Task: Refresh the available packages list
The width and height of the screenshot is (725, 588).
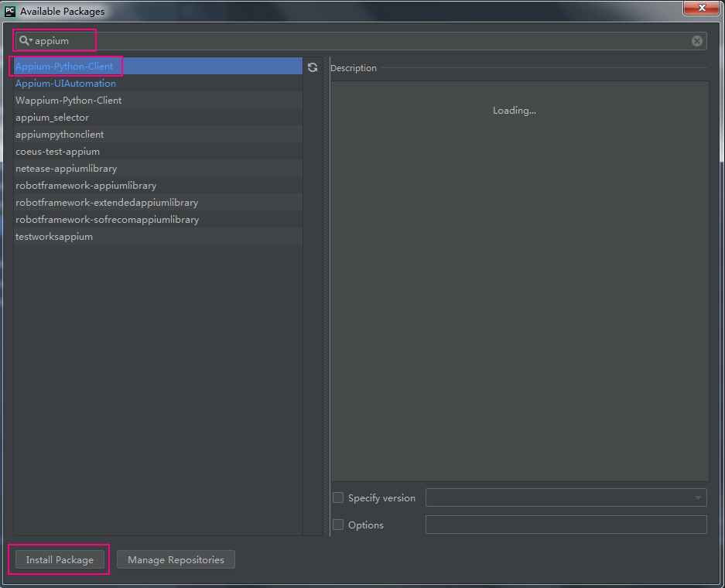Action: [x=313, y=67]
